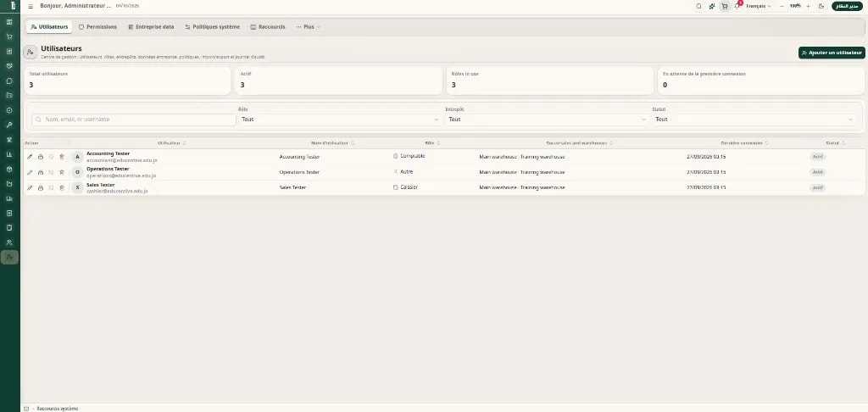Click the Rôles in use stat card
Viewport: 868px width, 412px height.
550,81
